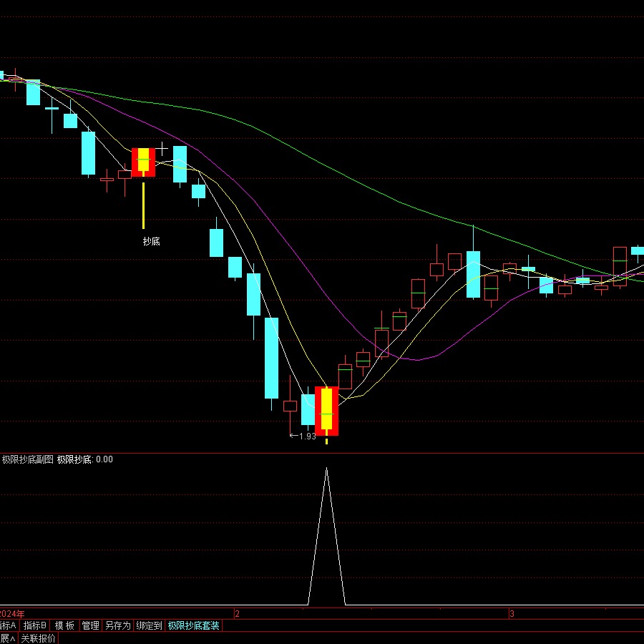
Task: Click the month 2 marker on timeline
Action: pyautogui.click(x=238, y=614)
